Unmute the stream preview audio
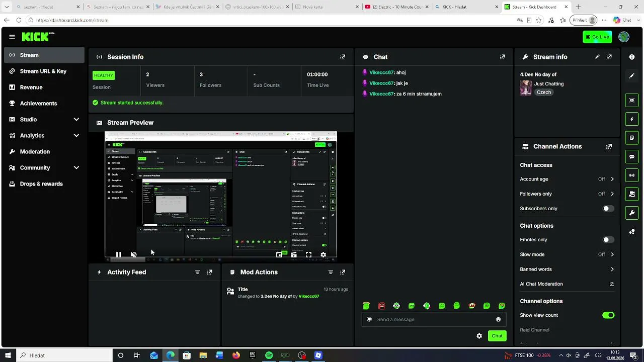The width and height of the screenshot is (644, 362). pos(133,255)
